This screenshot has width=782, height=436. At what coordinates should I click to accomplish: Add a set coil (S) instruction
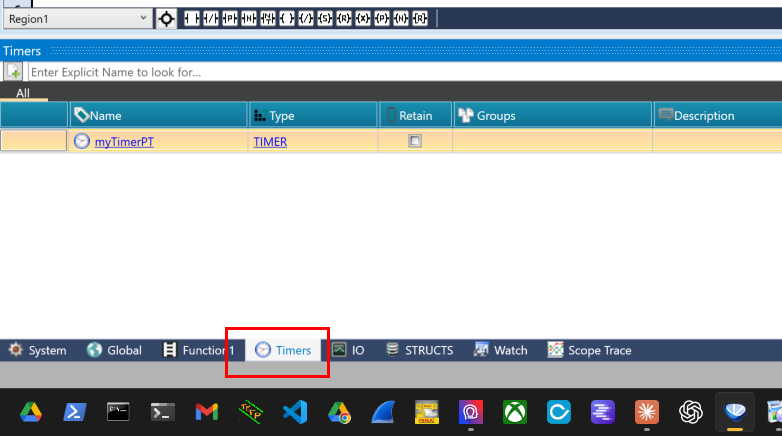(325, 19)
